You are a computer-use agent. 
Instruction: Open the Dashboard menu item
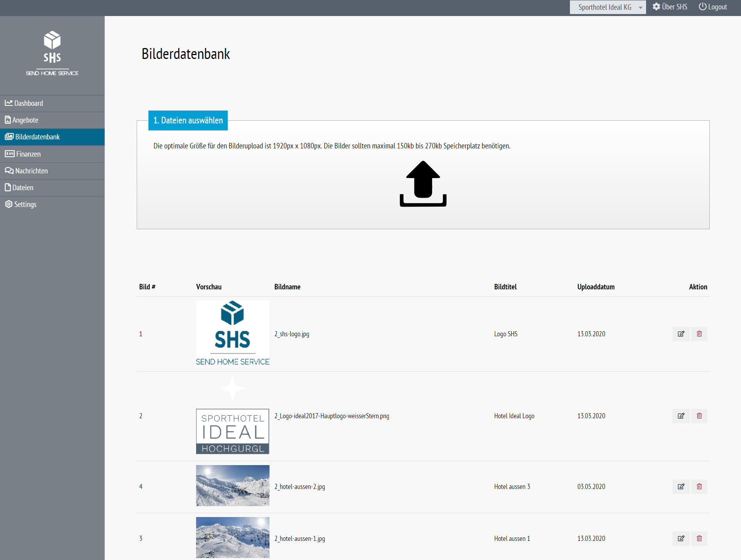[x=52, y=103]
